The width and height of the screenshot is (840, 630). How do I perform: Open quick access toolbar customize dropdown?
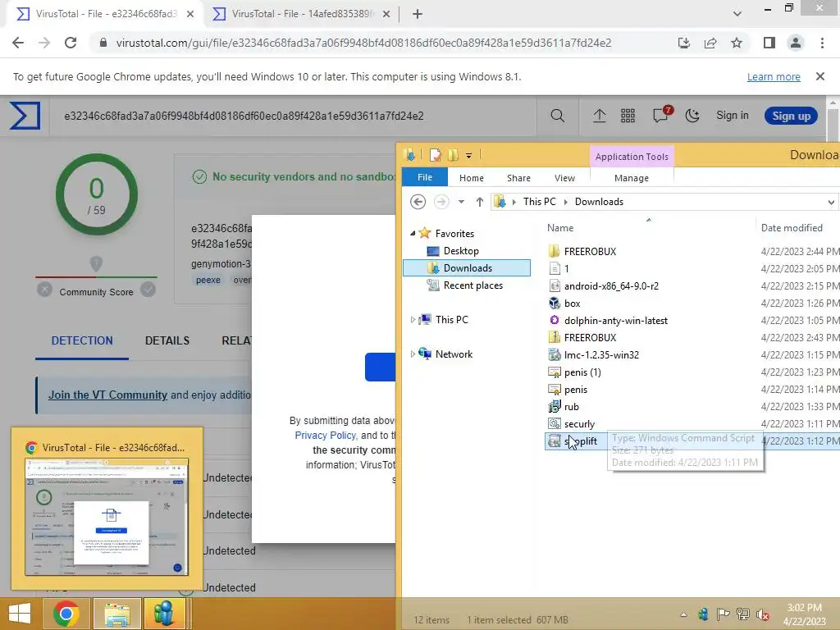tap(468, 155)
